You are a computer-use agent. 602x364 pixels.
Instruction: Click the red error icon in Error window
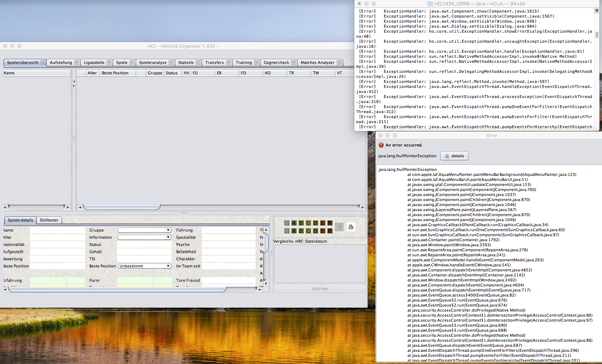[x=381, y=145]
